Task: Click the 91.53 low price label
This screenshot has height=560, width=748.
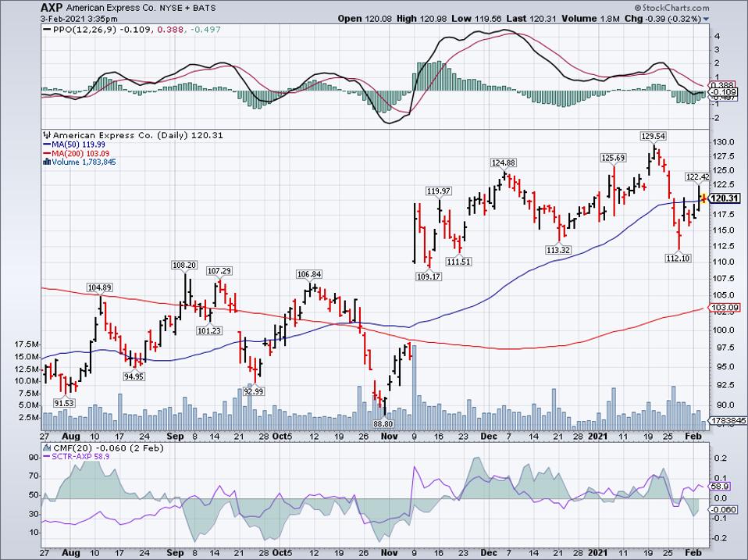Action: coord(63,404)
